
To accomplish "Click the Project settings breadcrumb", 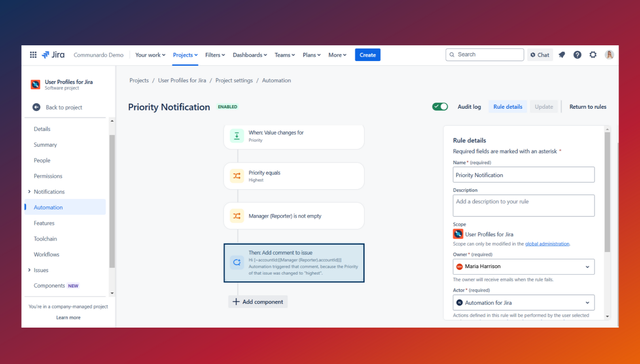I will point(234,80).
